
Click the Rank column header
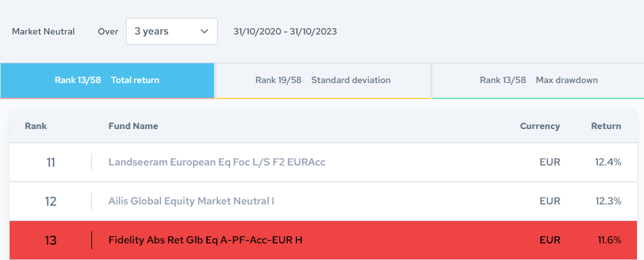[36, 126]
